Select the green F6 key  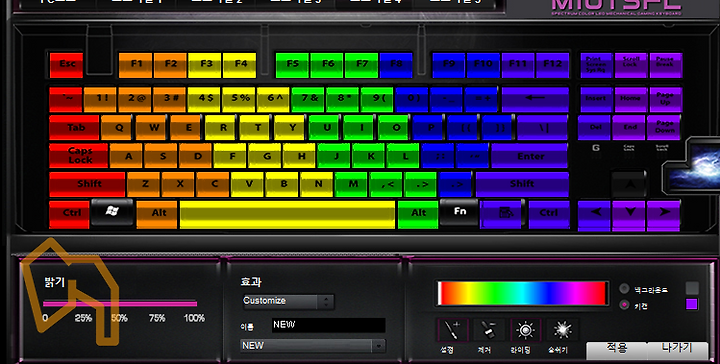[327, 65]
